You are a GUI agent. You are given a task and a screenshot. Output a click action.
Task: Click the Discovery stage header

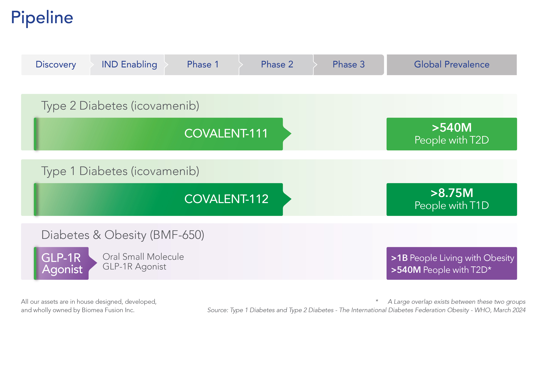[x=56, y=65]
